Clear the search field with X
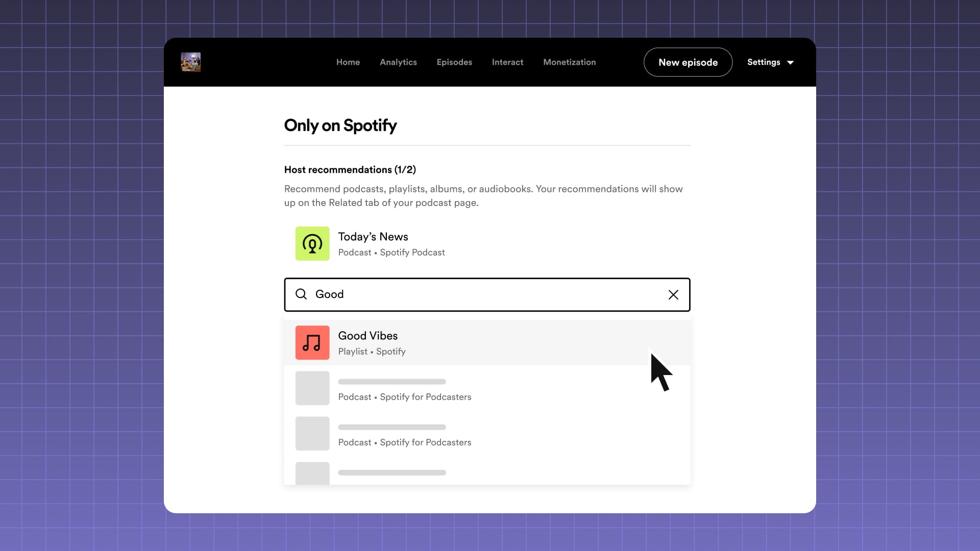Image resolution: width=980 pixels, height=551 pixels. [673, 295]
